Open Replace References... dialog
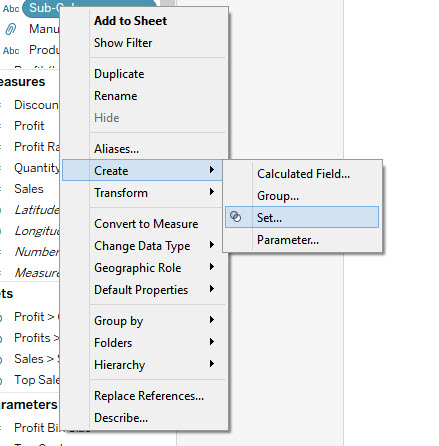Screen dimensions: 439x446 [x=149, y=396]
